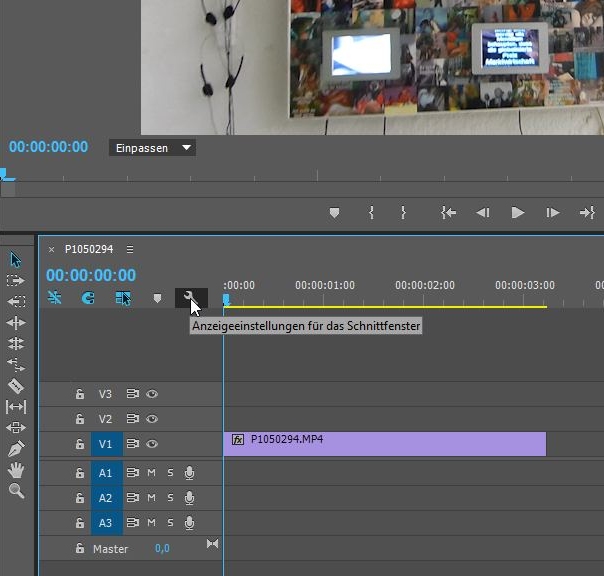
Task: Mute track A1
Action: [x=151, y=473]
